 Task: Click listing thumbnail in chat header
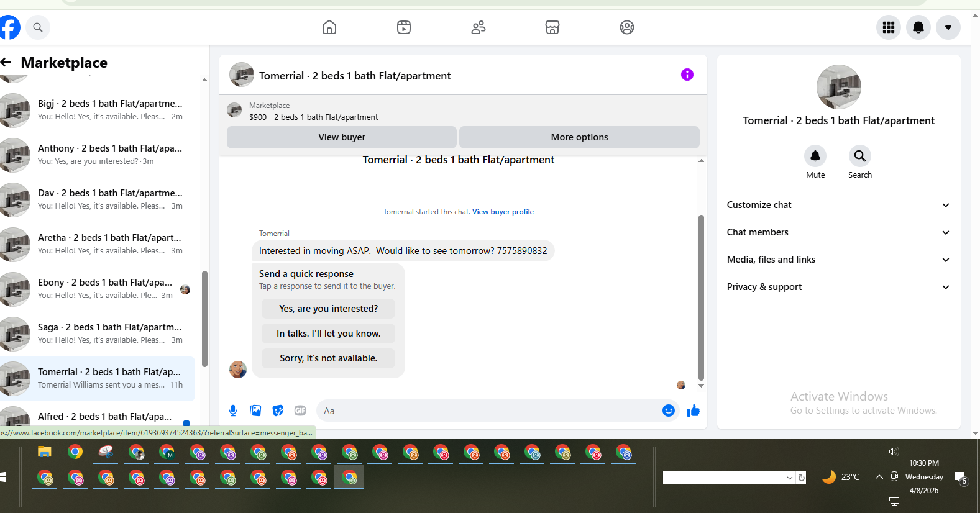(242, 75)
